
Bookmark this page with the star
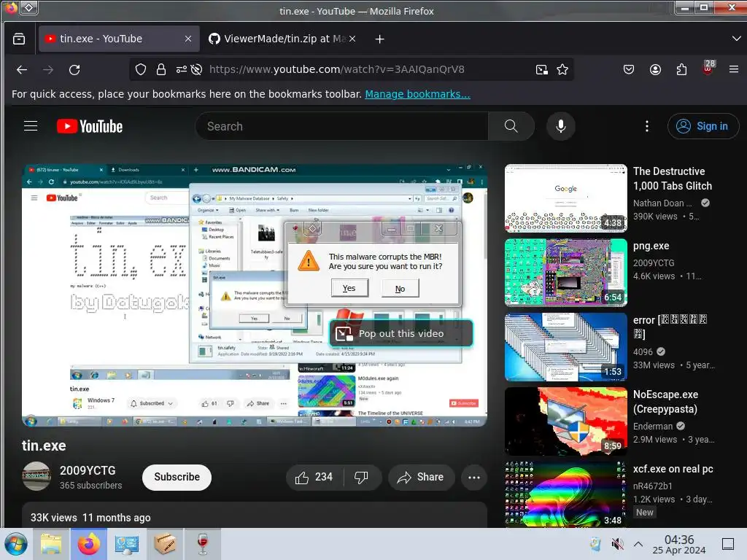[x=562, y=69]
